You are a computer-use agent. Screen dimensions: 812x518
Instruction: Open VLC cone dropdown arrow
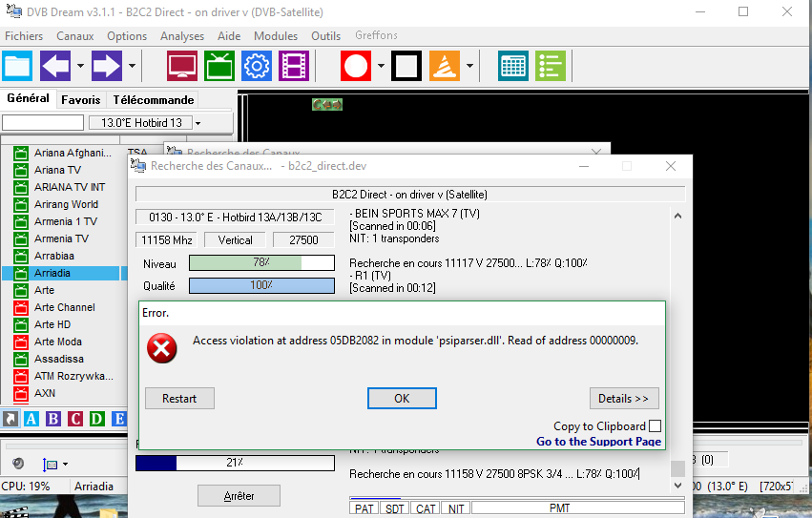[469, 66]
